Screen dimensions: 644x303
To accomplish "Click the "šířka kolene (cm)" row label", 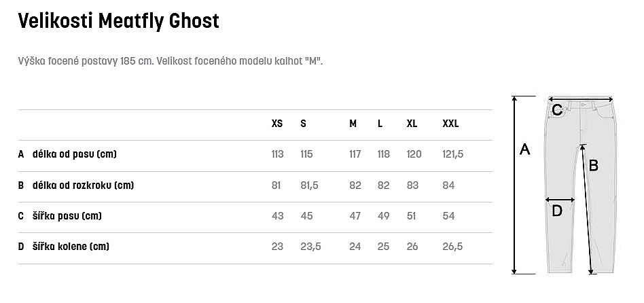I will 71,247.
